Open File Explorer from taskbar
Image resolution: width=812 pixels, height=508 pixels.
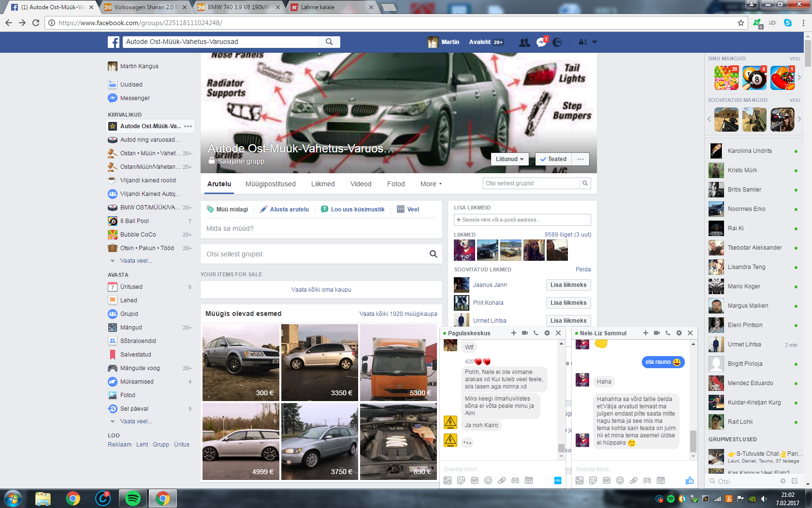click(x=43, y=498)
